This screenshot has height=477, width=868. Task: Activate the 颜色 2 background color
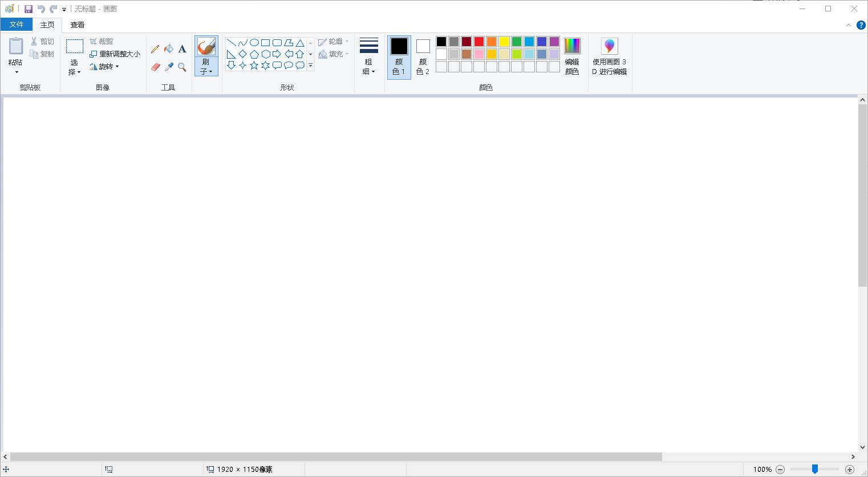[423, 56]
